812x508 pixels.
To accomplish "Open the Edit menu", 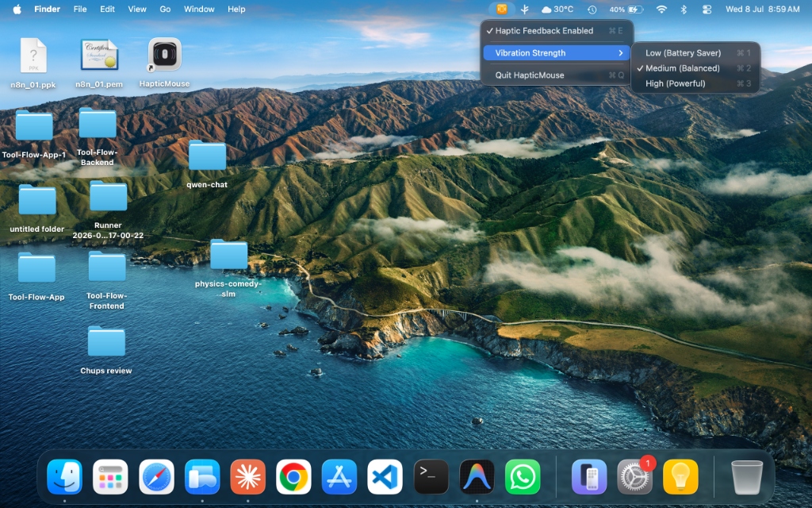I will click(107, 10).
